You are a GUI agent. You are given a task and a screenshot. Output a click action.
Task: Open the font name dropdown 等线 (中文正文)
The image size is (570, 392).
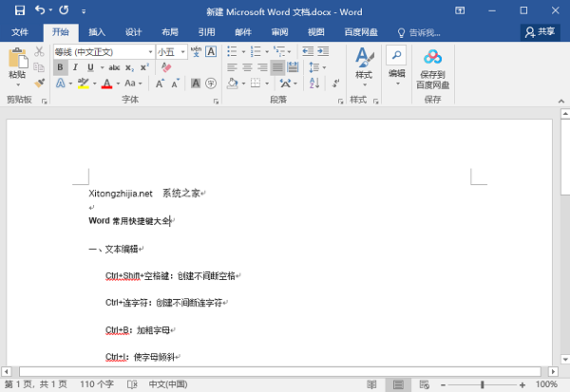[x=103, y=51]
